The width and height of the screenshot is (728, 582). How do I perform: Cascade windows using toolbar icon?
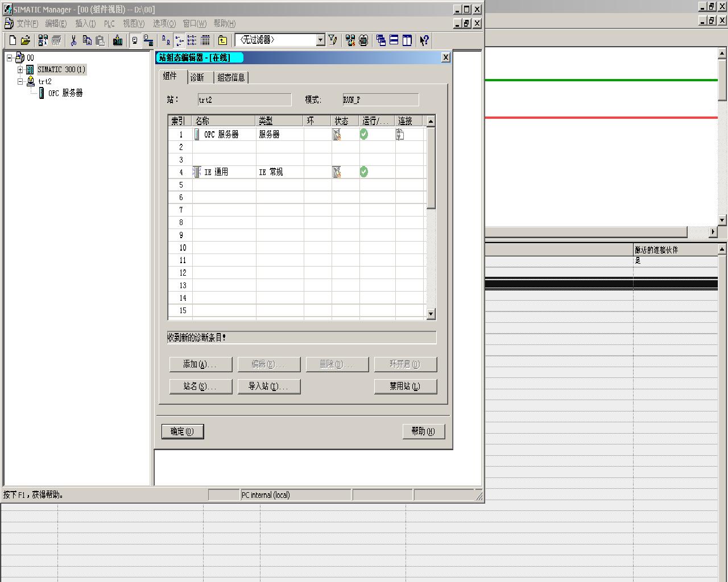pyautogui.click(x=381, y=40)
